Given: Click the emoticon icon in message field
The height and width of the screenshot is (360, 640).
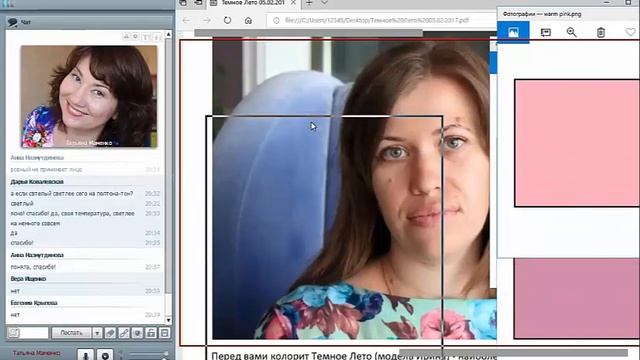Looking at the screenshot, I should [x=13, y=333].
